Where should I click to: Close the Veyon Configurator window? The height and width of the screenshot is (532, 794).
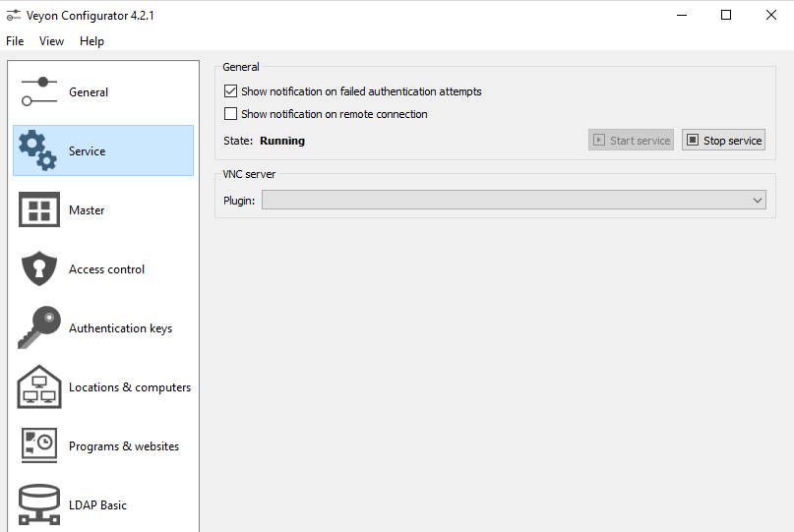click(x=770, y=15)
